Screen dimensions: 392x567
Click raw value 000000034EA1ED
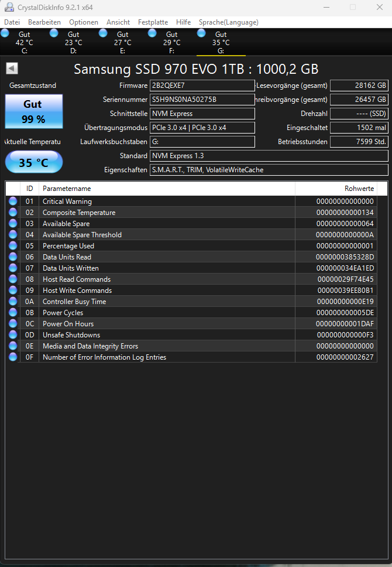pyautogui.click(x=345, y=268)
